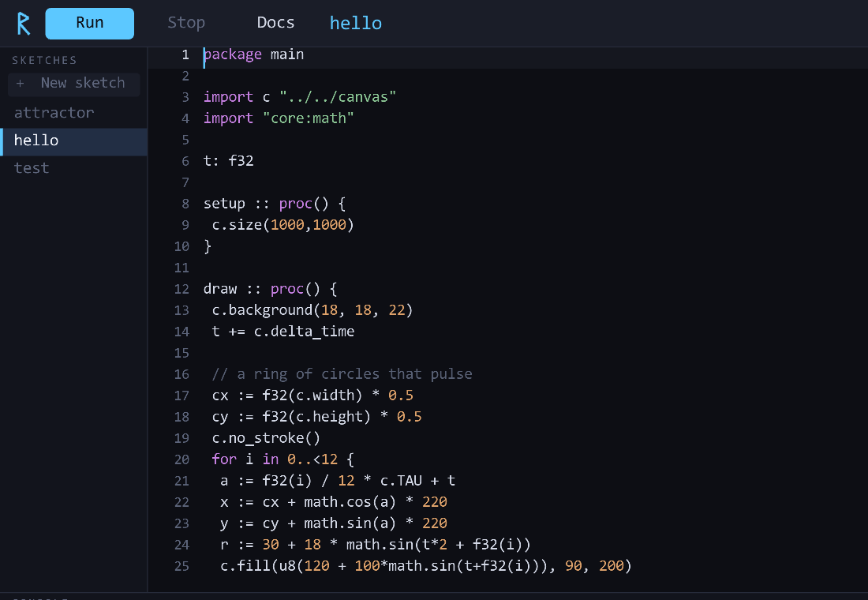
Task: Click the comment about ring of circles
Action: [x=342, y=374]
